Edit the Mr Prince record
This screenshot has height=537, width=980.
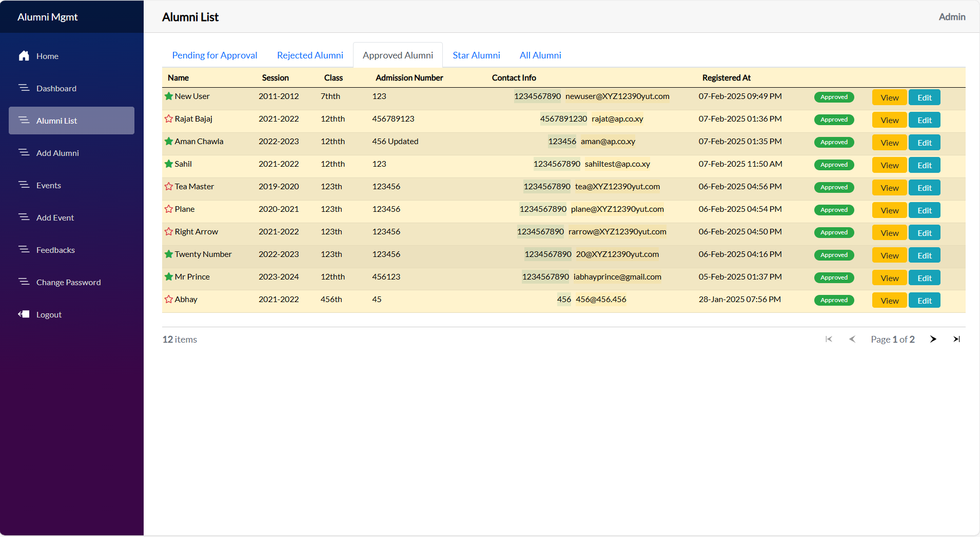924,278
